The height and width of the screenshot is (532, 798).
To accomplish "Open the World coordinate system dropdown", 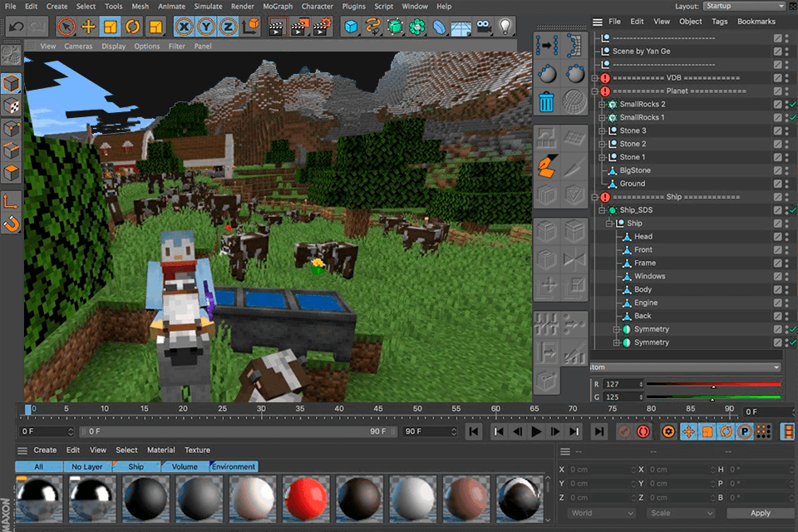I will click(x=600, y=513).
